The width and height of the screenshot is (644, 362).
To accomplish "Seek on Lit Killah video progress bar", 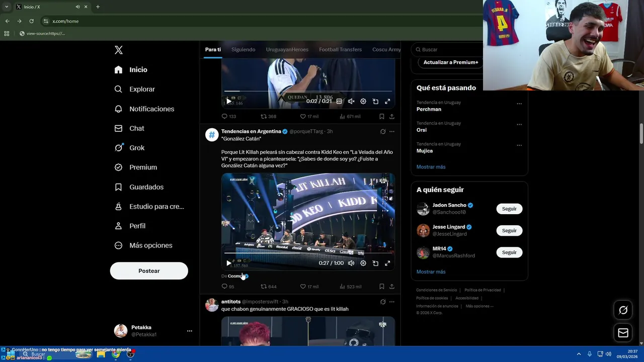I will pyautogui.click(x=308, y=253).
